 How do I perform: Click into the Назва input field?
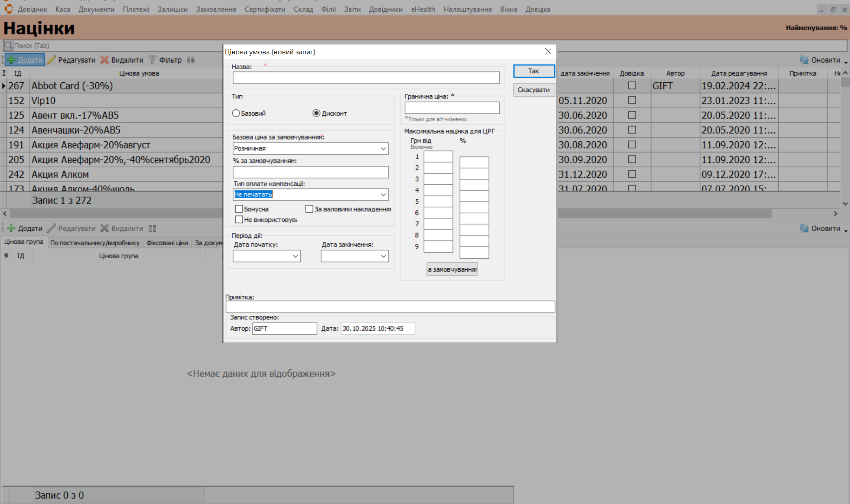[366, 78]
